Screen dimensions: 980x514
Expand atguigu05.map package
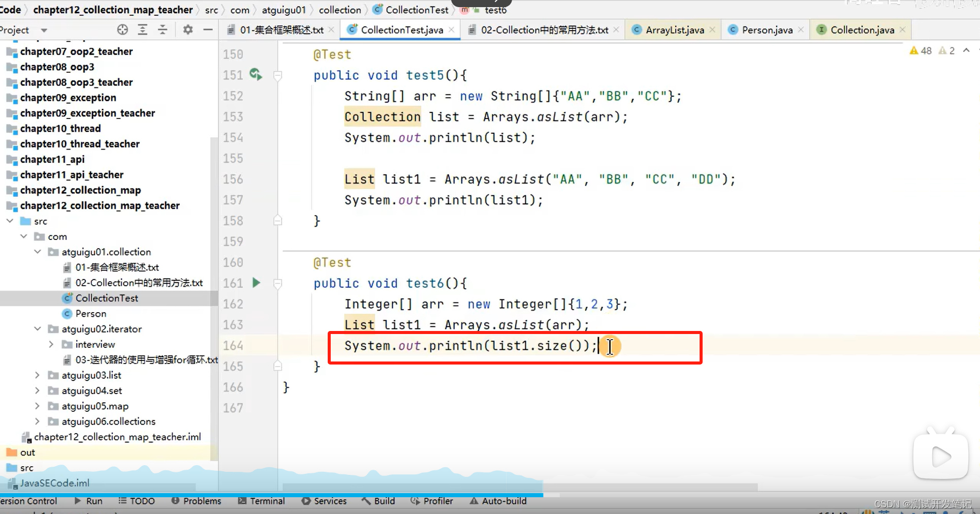click(38, 406)
